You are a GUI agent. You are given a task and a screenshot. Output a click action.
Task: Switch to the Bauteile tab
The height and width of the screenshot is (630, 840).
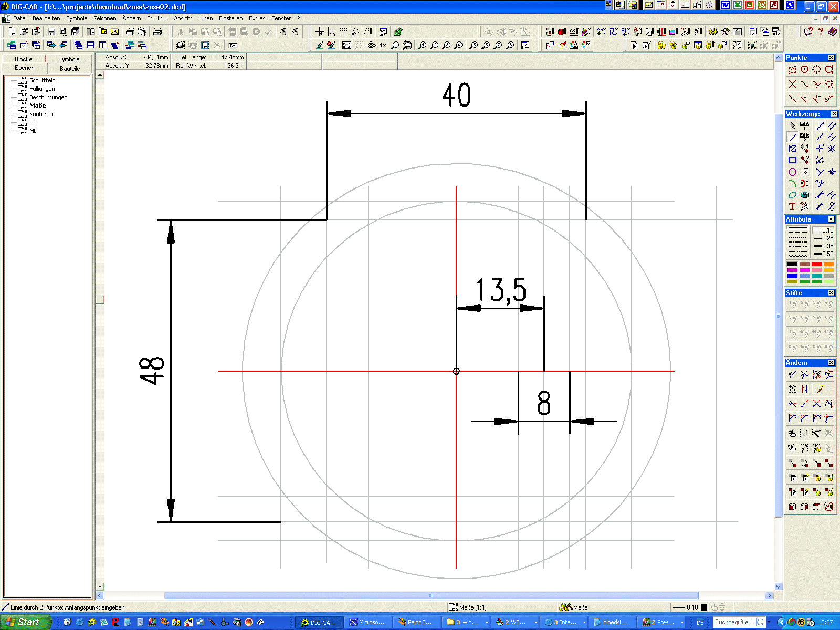point(70,69)
